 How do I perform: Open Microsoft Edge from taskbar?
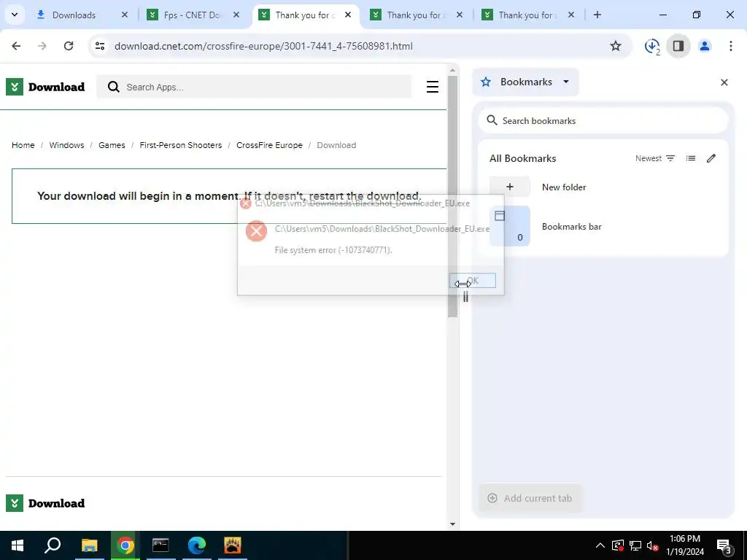click(x=197, y=545)
